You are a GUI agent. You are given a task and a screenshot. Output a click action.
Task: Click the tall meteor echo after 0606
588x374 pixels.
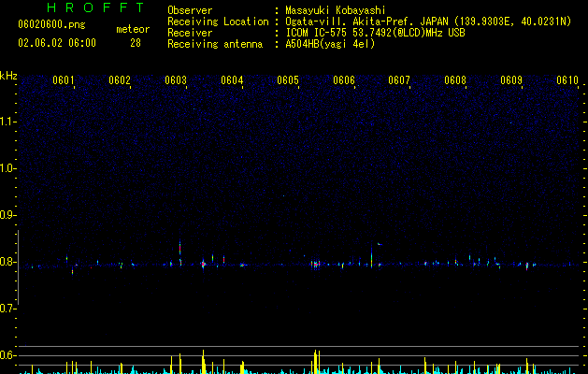372,256
